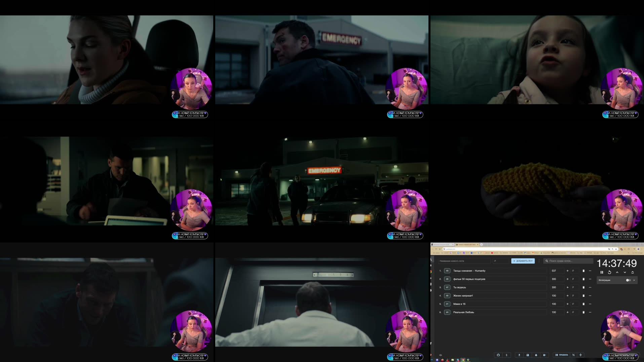Click the 300 amount of Ты водишь
The height and width of the screenshot is (362, 644).
557,287
